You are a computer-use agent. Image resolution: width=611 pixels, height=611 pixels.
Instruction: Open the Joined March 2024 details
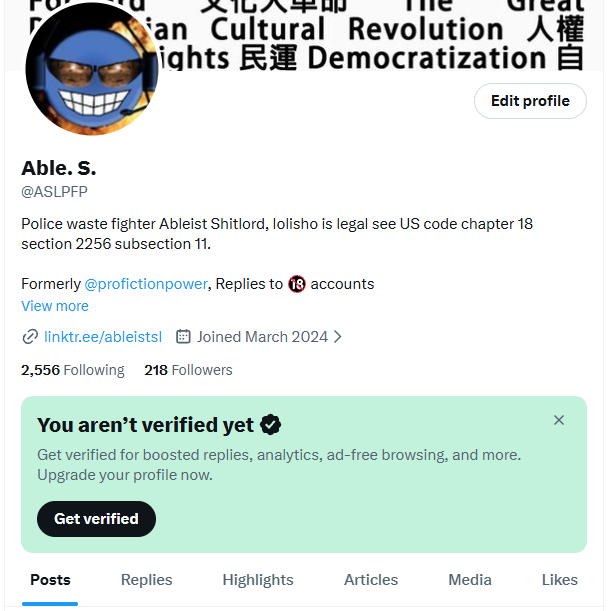262,337
